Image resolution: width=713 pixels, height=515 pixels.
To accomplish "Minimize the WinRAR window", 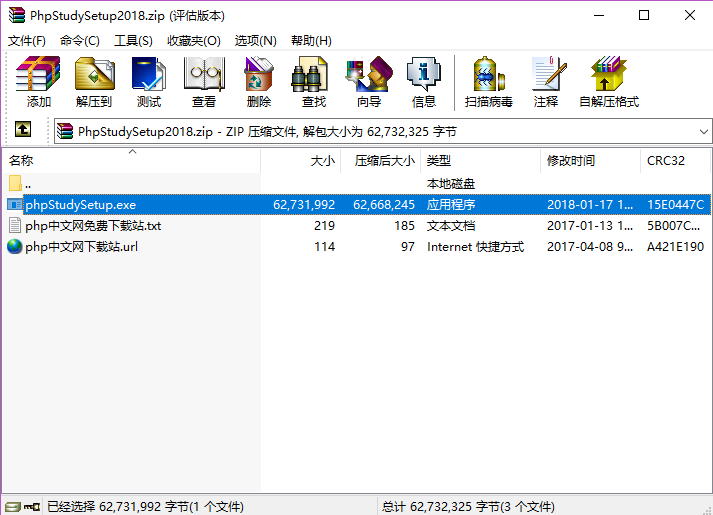I will (x=599, y=15).
